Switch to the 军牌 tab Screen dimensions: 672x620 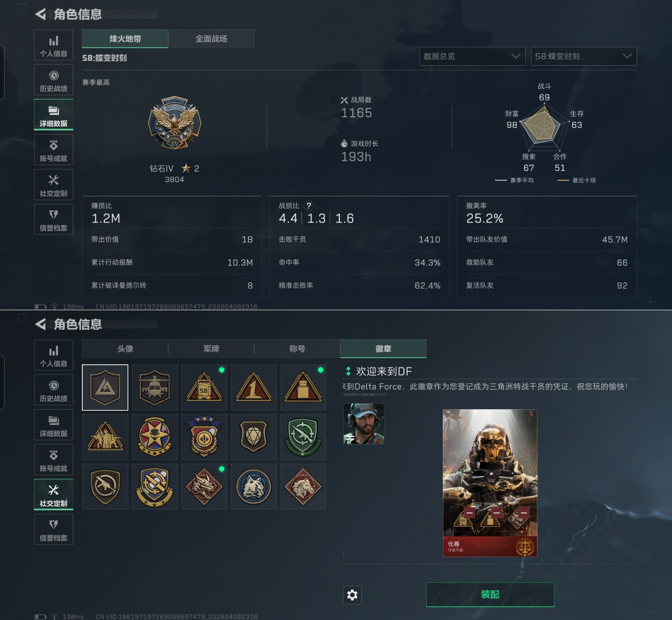211,348
